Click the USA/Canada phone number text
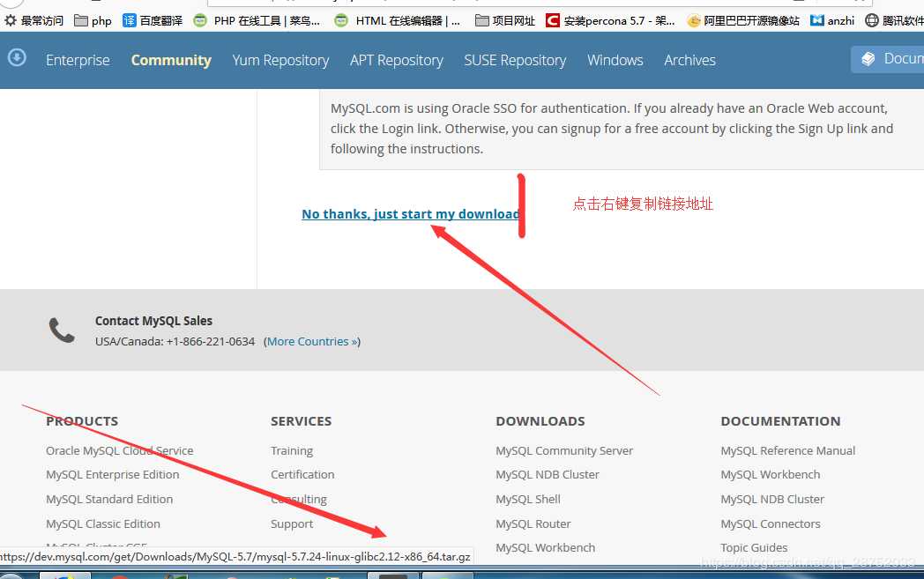 tap(175, 342)
